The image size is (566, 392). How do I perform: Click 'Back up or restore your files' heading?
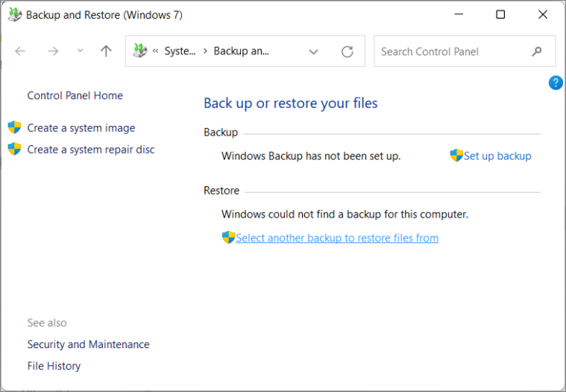pyautogui.click(x=291, y=103)
